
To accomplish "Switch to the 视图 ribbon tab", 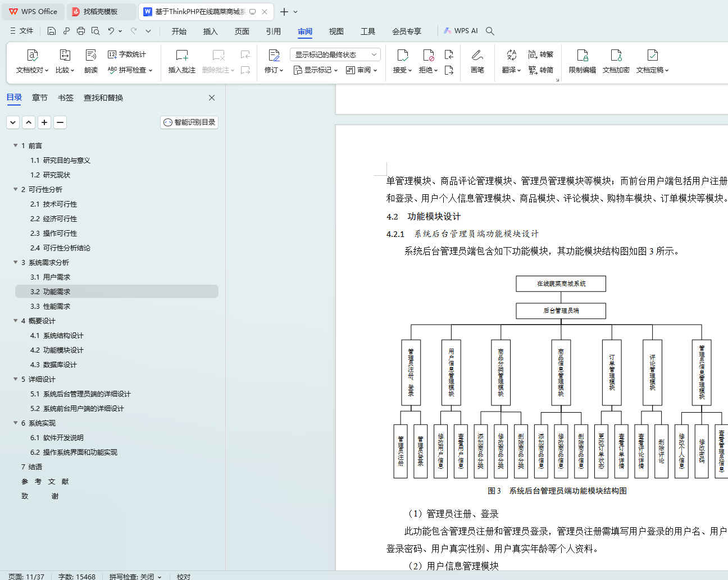I will click(x=336, y=31).
